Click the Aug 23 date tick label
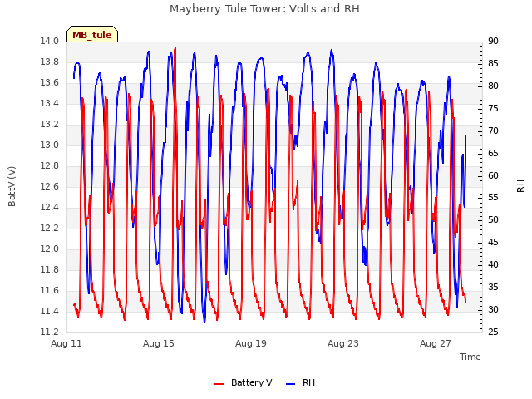Viewport: 532px width, 399px height. coord(343,343)
